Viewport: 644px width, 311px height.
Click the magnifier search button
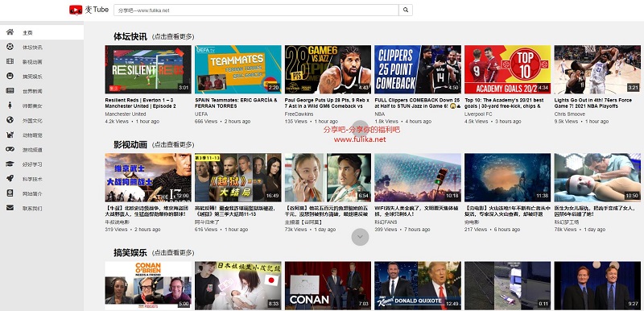[x=406, y=10]
